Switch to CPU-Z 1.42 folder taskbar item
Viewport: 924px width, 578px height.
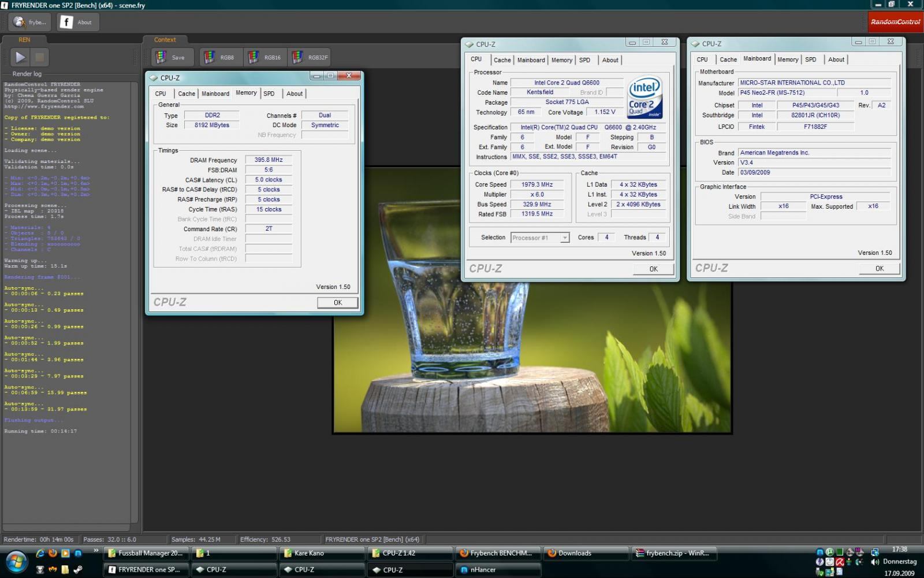pyautogui.click(x=410, y=553)
